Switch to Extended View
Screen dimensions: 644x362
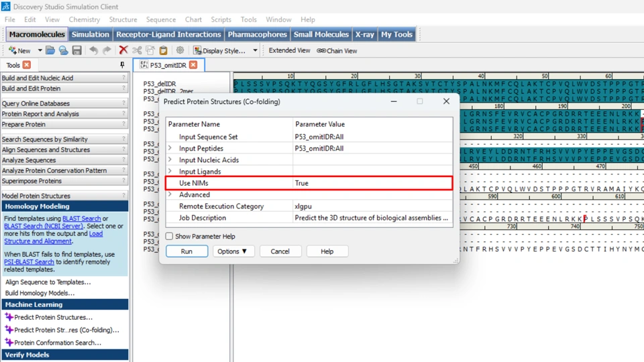point(289,50)
